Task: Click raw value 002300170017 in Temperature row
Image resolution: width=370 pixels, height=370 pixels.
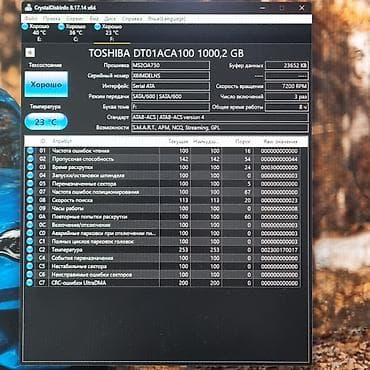Action: (279, 250)
